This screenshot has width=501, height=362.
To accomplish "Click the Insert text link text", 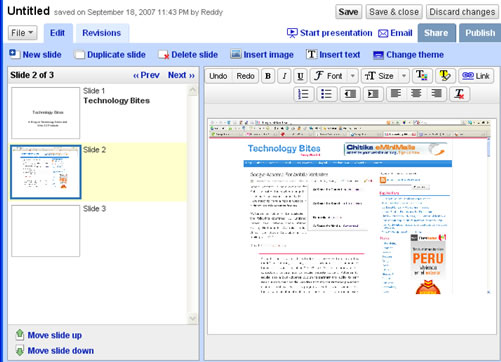I will click(340, 55).
